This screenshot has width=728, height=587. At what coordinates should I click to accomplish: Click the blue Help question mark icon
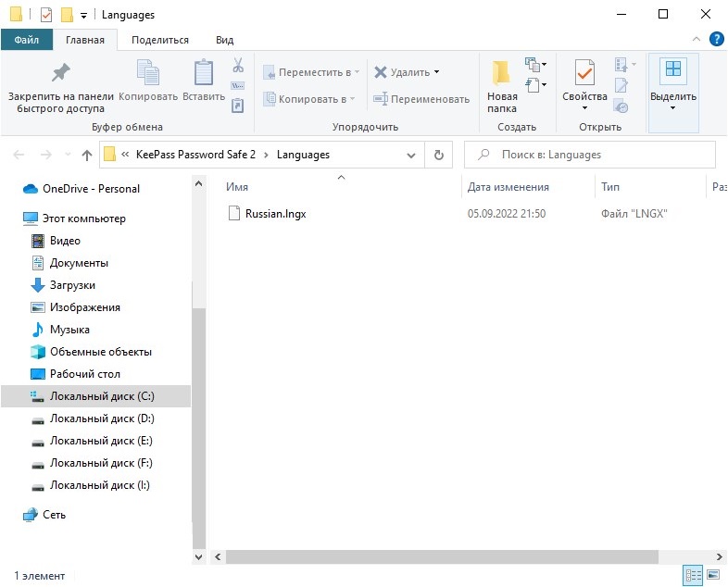pyautogui.click(x=716, y=39)
